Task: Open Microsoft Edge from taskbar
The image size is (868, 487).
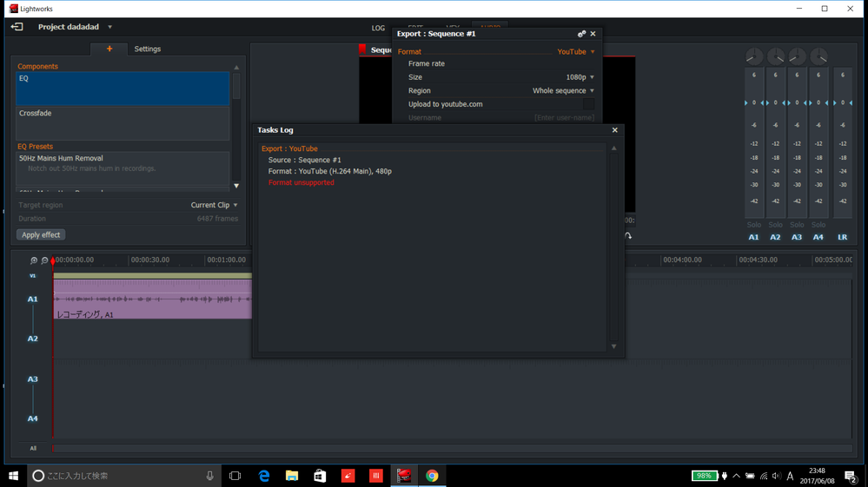Action: (264, 476)
